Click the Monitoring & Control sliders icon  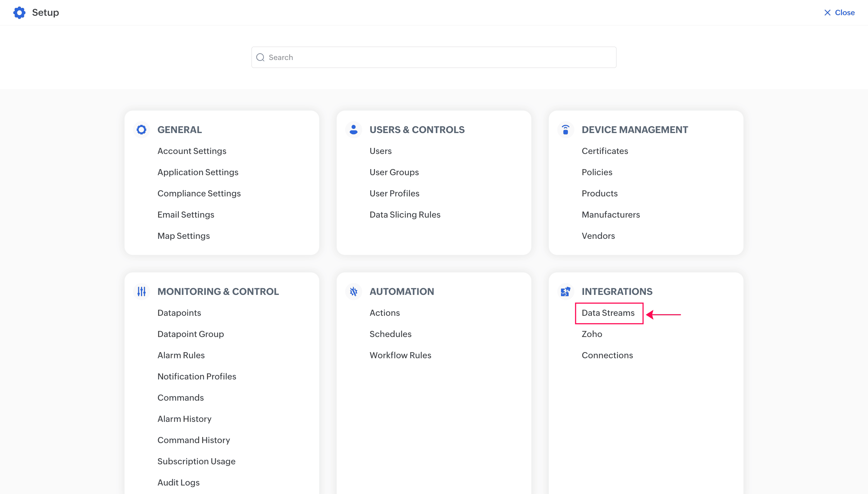click(142, 291)
